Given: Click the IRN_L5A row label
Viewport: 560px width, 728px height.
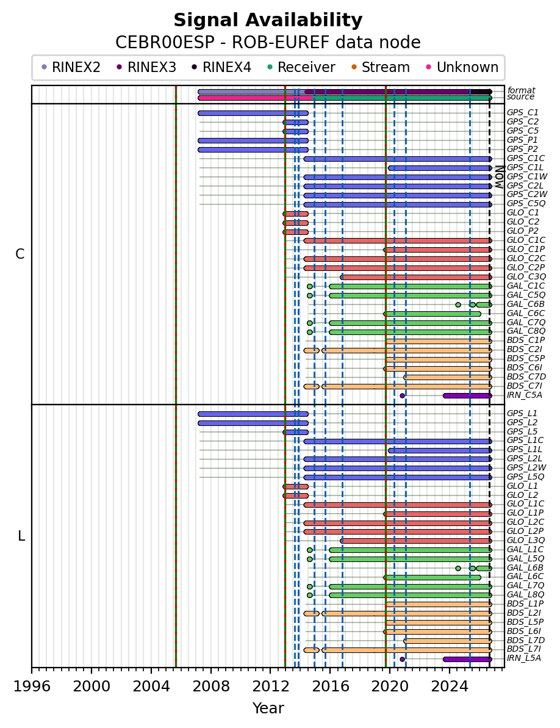Looking at the screenshot, I should click(524, 658).
